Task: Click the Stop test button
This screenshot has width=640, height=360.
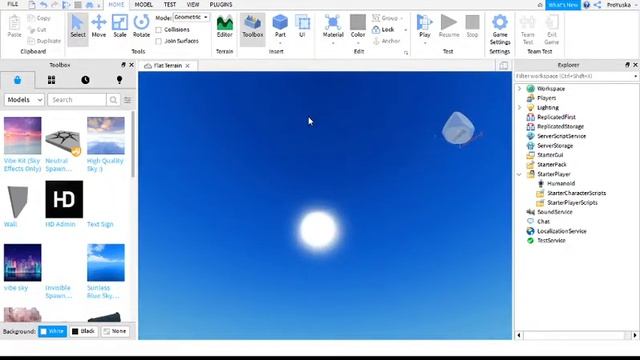Action: tap(472, 27)
